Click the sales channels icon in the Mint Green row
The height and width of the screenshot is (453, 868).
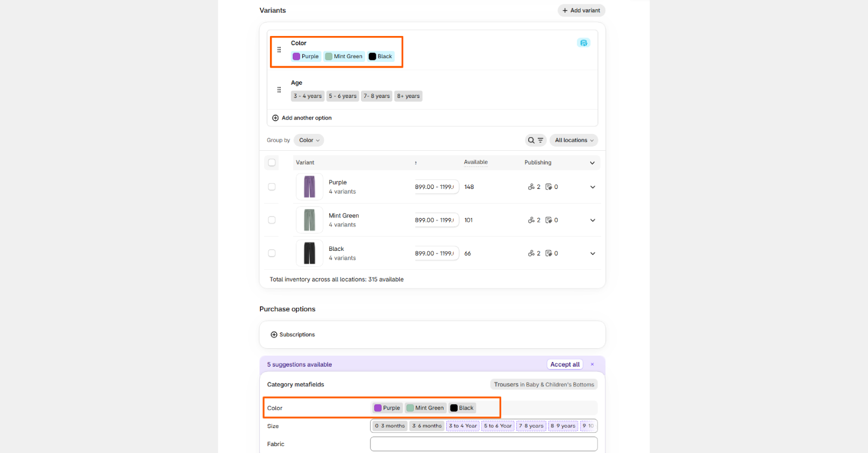[531, 220]
